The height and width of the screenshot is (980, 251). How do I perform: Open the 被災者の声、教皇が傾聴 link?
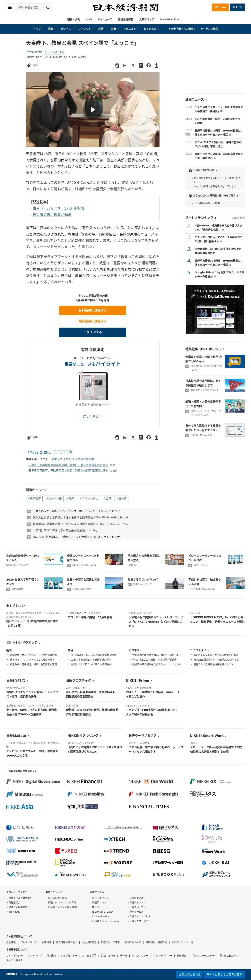[52, 215]
